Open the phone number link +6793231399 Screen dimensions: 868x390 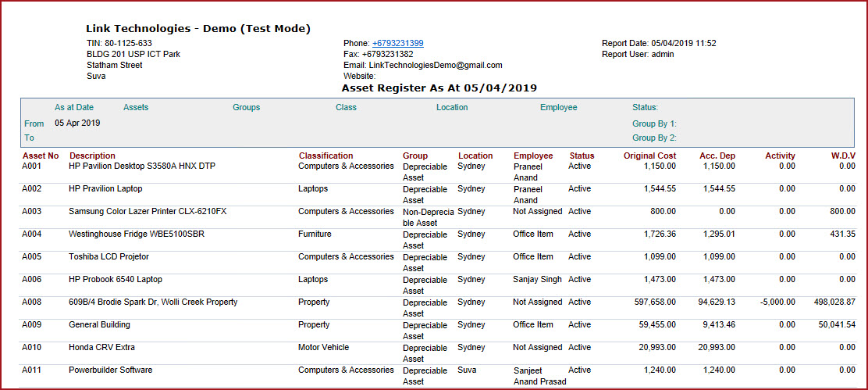pyautogui.click(x=398, y=43)
